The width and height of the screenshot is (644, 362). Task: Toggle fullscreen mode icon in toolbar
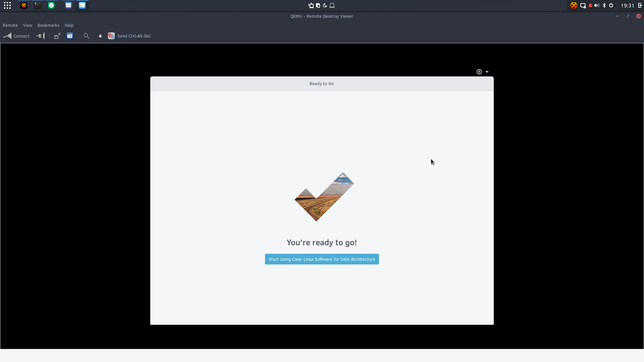tap(57, 36)
